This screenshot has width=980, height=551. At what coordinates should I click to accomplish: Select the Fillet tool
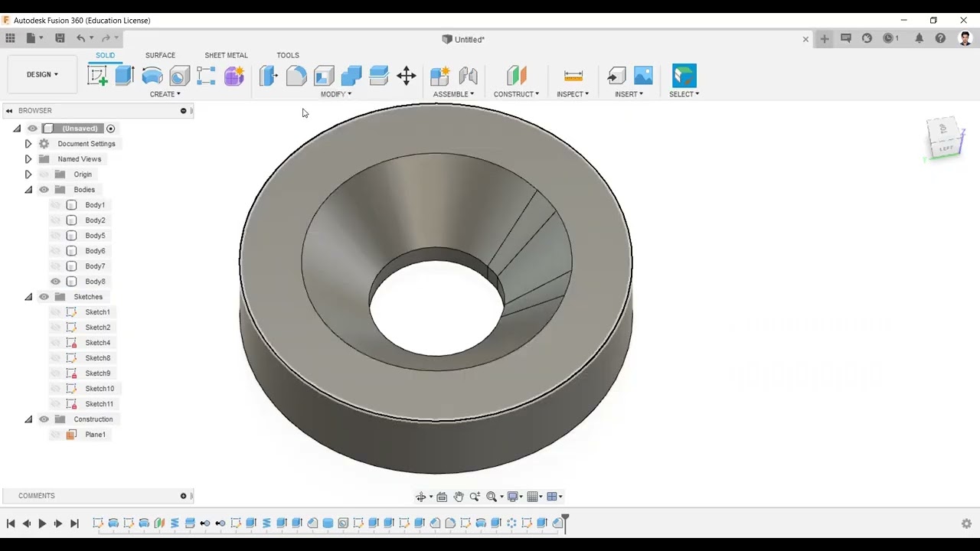(x=296, y=75)
